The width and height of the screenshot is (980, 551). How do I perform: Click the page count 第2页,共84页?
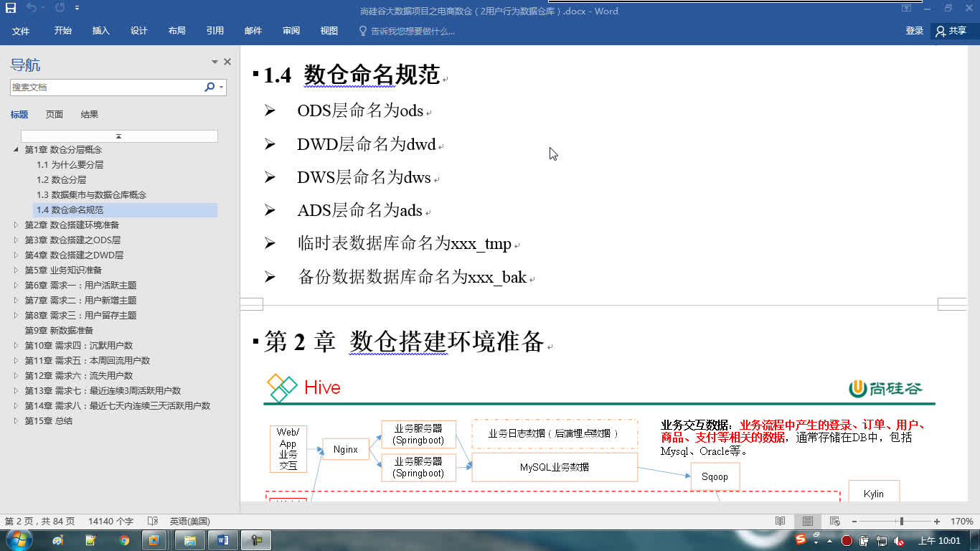pyautogui.click(x=39, y=521)
